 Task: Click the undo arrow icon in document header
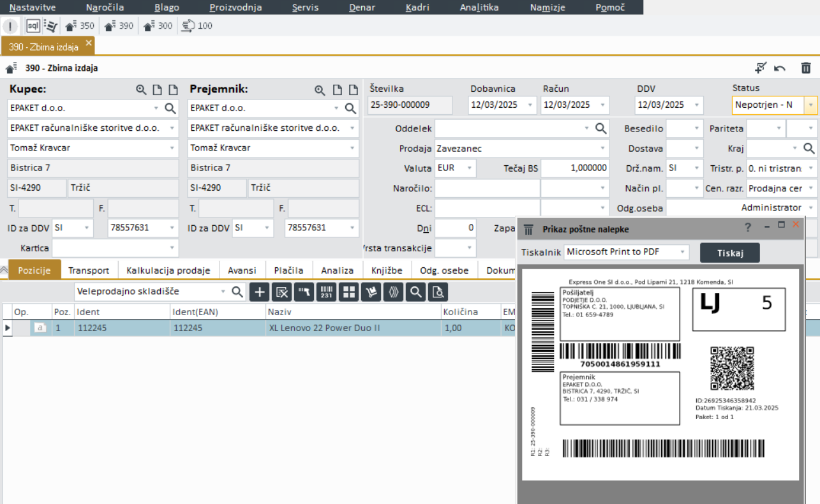pyautogui.click(x=780, y=68)
